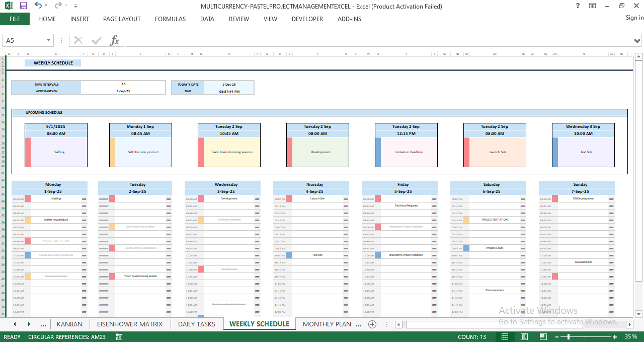Open the VIEW ribbon tab
Viewport: 644px width, 342px height.
[270, 19]
